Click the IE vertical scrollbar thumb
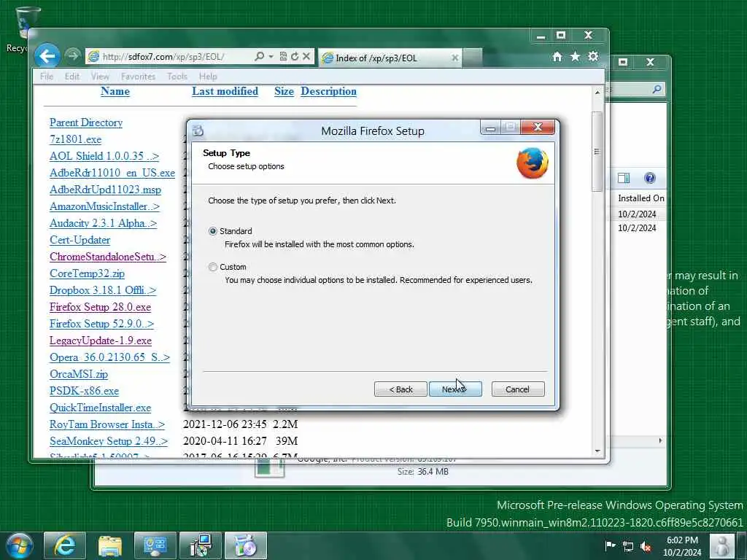Screen dimensions: 747x560 tap(597, 152)
